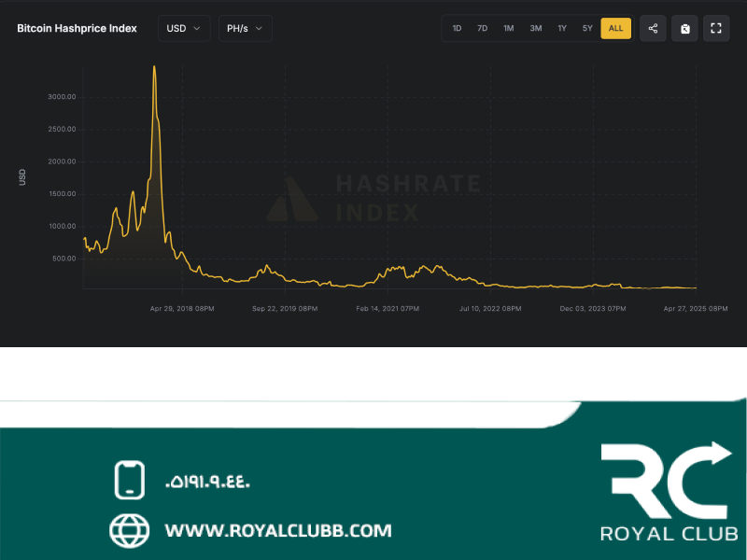Select the ALL time range tab

pyautogui.click(x=616, y=29)
